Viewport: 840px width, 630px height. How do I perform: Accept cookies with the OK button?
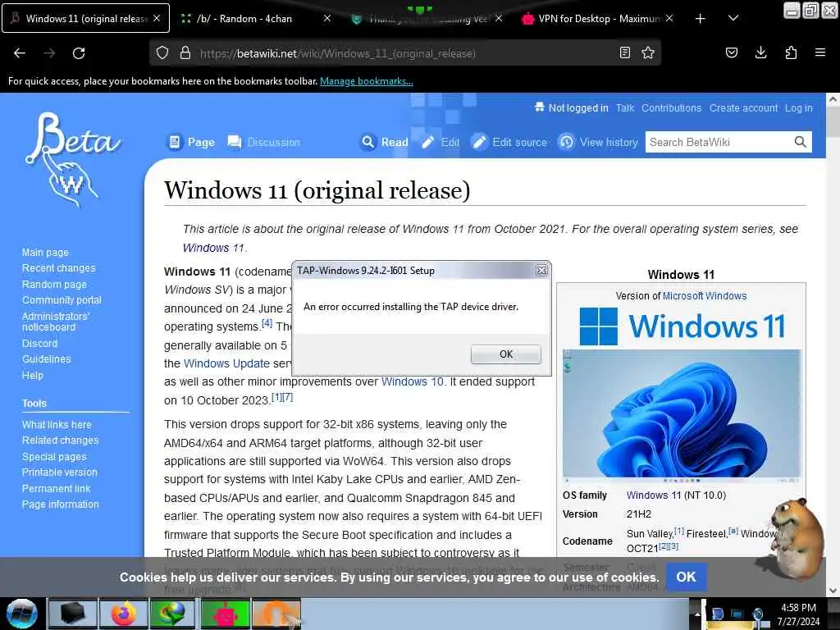pos(686,577)
